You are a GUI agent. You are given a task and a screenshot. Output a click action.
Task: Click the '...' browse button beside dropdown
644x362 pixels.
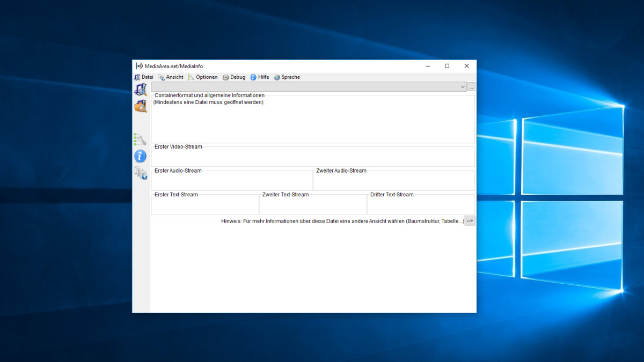(x=471, y=87)
